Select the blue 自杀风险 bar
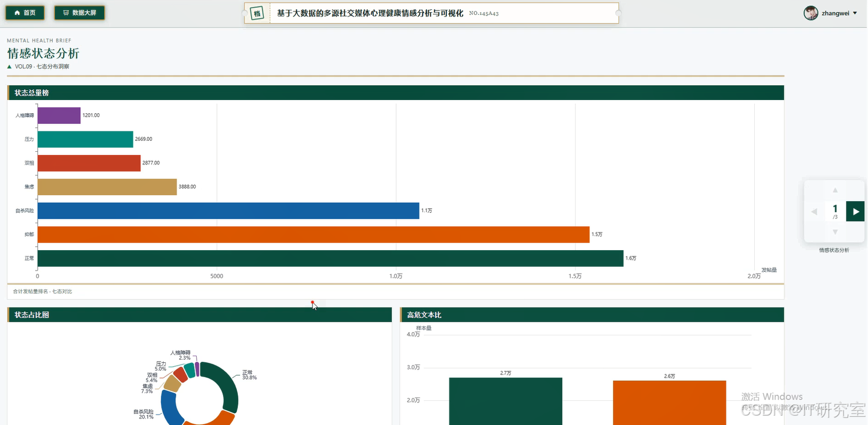This screenshot has width=868, height=425. pos(229,211)
